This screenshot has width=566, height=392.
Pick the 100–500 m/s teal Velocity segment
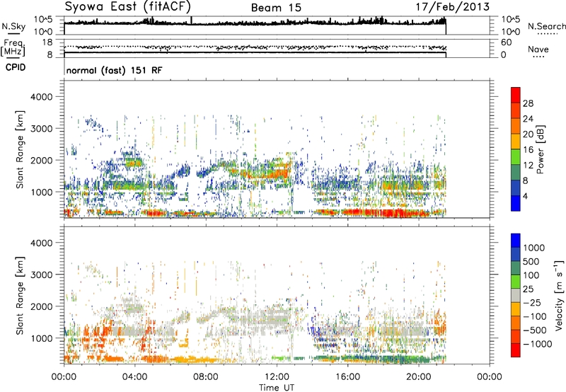pos(516,268)
